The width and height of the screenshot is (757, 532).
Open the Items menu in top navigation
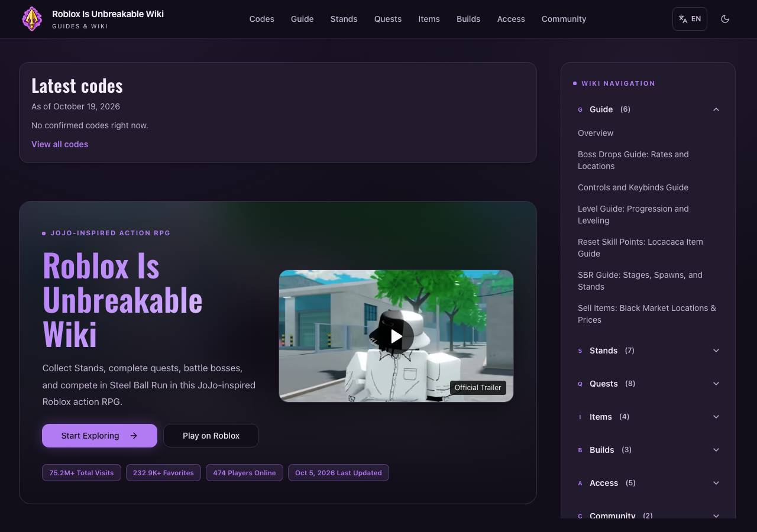[429, 19]
